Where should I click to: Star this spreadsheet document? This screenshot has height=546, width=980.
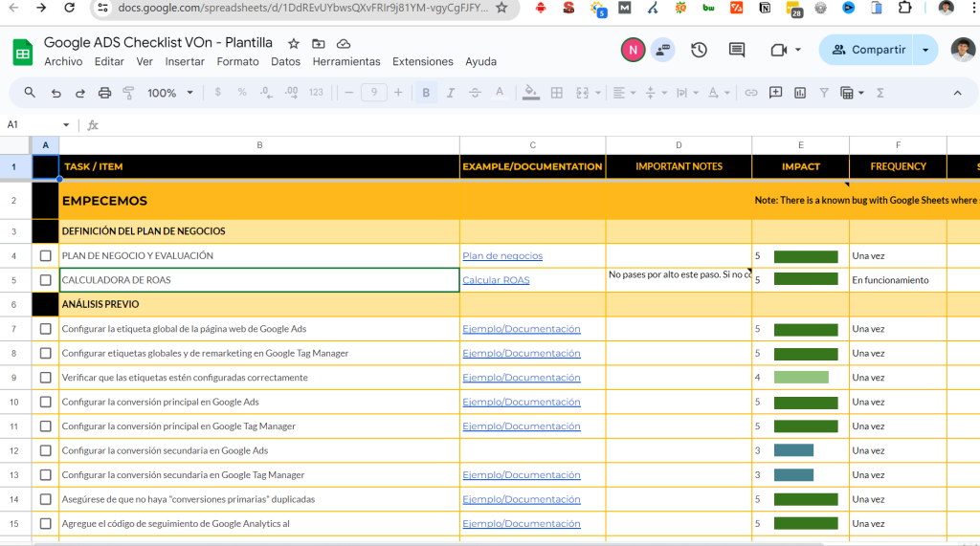click(x=294, y=44)
